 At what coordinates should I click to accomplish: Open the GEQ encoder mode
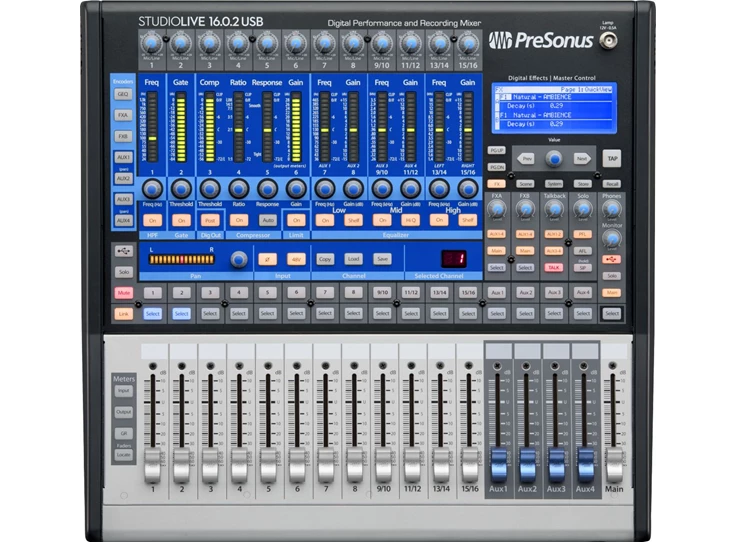coord(123,96)
